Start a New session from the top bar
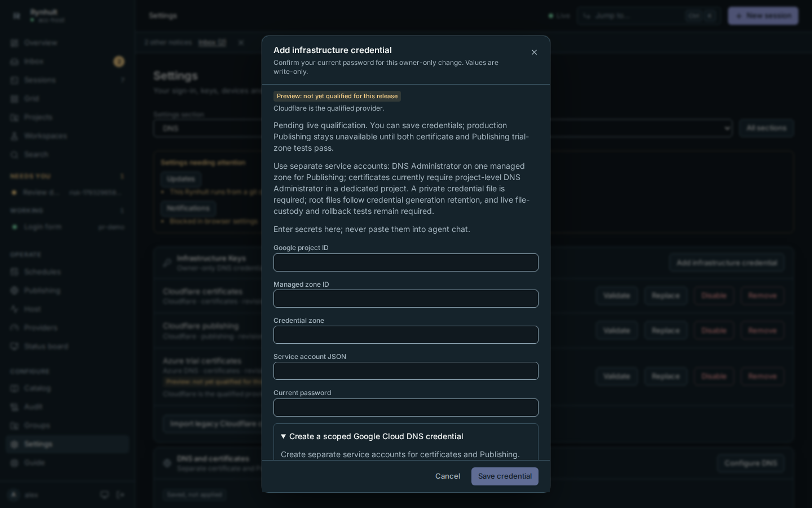812x508 pixels. pyautogui.click(x=763, y=16)
